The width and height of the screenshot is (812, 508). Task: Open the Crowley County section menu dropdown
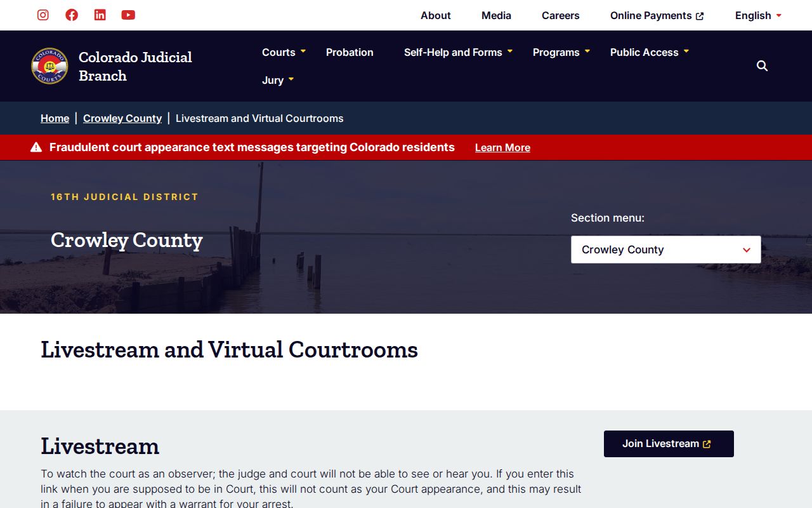(666, 250)
